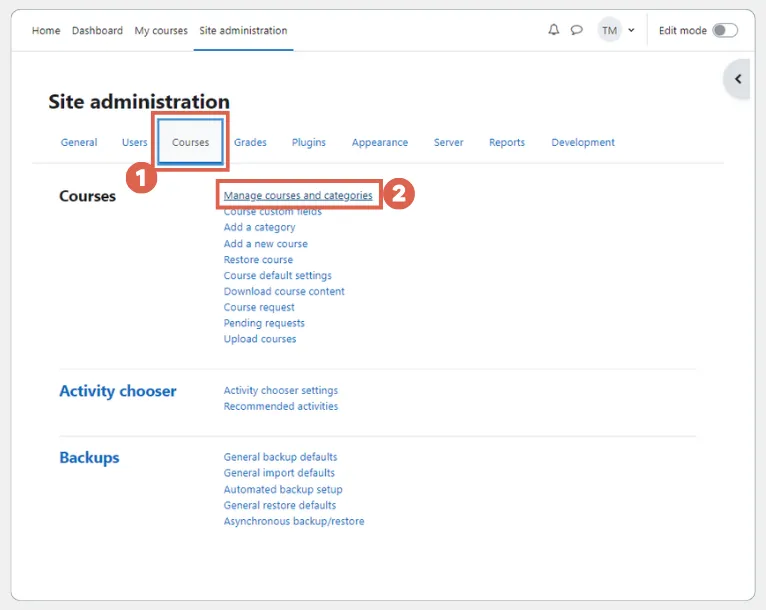Open General import defaults link

tap(279, 473)
